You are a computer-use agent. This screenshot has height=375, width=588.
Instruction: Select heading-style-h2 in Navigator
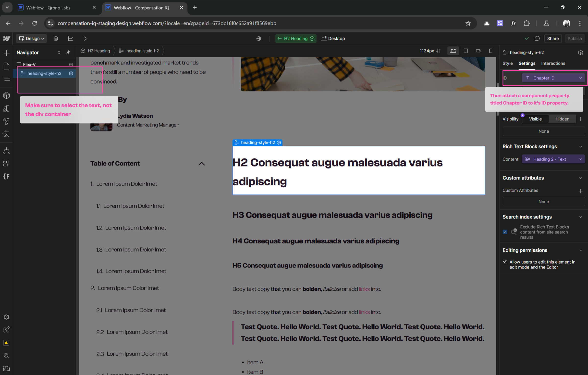click(44, 73)
